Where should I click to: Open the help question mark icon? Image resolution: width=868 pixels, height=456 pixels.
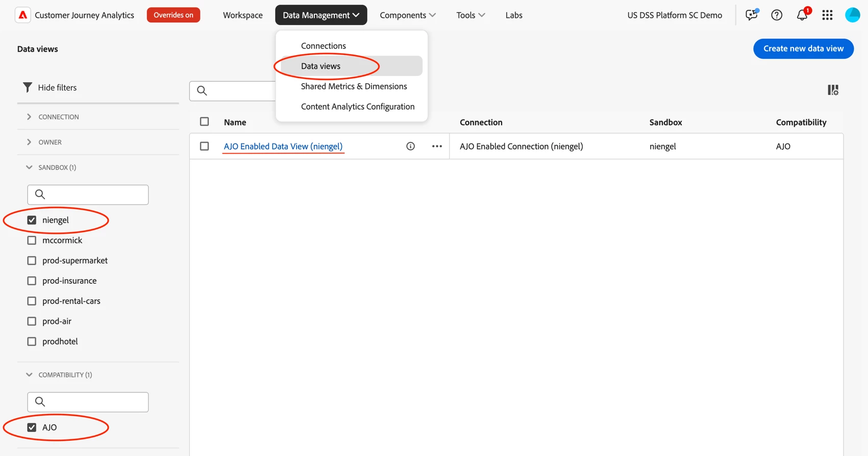click(777, 15)
